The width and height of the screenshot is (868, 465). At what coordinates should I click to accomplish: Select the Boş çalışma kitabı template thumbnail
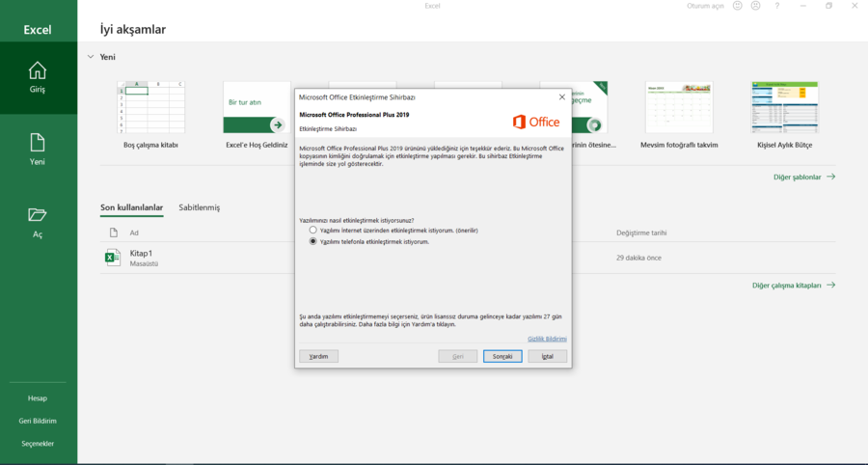click(x=150, y=107)
